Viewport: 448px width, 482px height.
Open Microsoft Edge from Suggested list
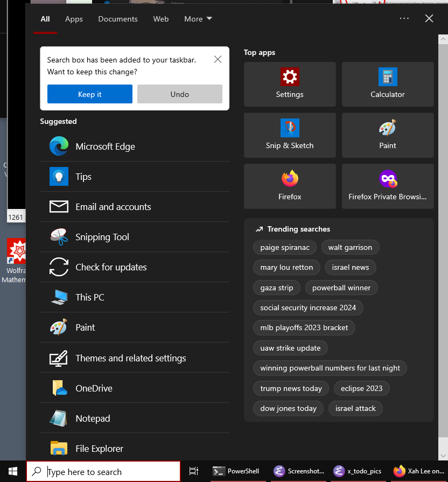[135, 146]
